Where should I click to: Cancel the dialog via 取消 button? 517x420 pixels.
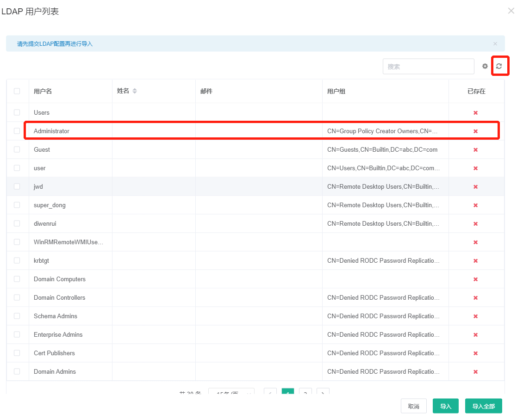(x=413, y=406)
